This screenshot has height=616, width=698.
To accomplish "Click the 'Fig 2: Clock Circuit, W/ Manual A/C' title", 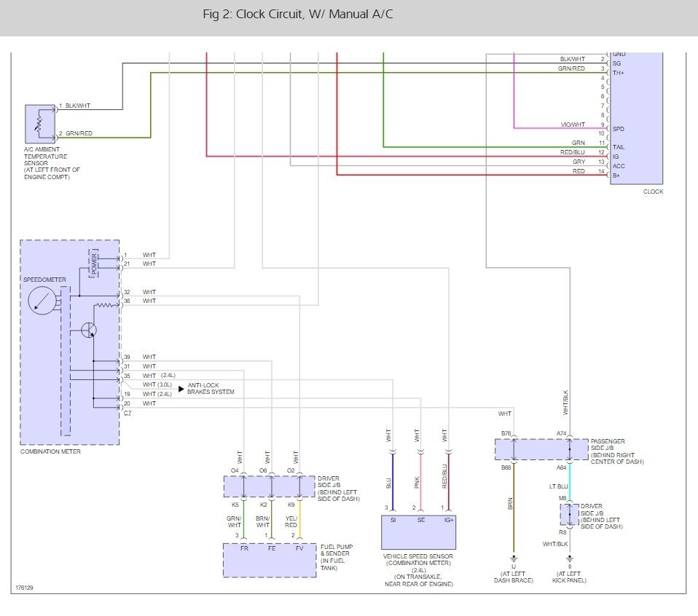I will (x=298, y=15).
